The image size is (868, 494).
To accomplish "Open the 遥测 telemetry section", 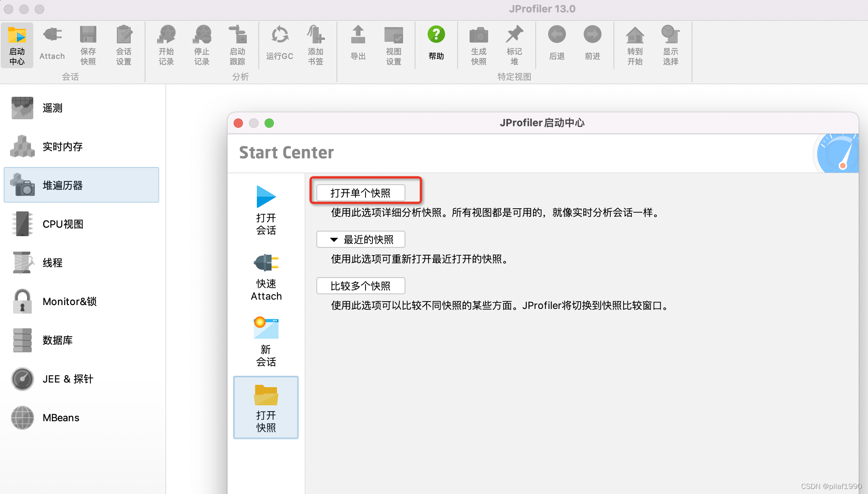I will [52, 108].
